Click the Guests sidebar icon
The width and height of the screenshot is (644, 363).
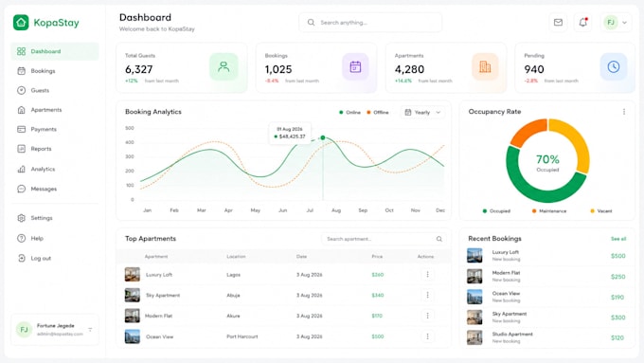point(22,90)
